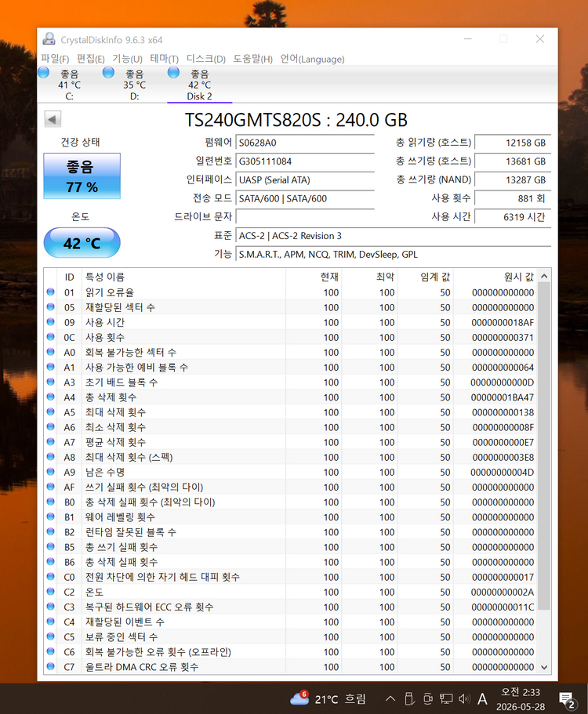Select the 웨어 레벨링 횟수 row name

point(120,517)
